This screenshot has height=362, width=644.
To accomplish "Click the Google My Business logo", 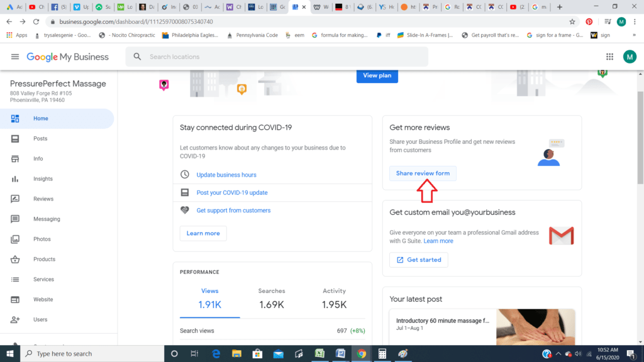I will pos(68,57).
